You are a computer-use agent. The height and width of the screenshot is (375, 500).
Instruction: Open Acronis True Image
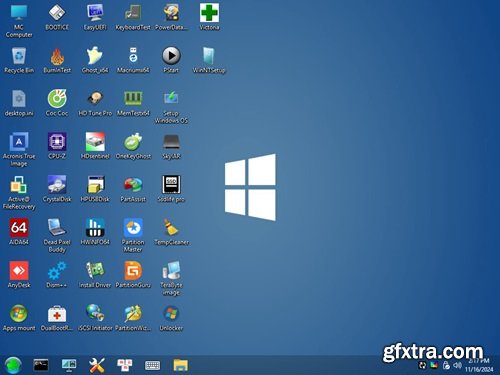tap(19, 149)
